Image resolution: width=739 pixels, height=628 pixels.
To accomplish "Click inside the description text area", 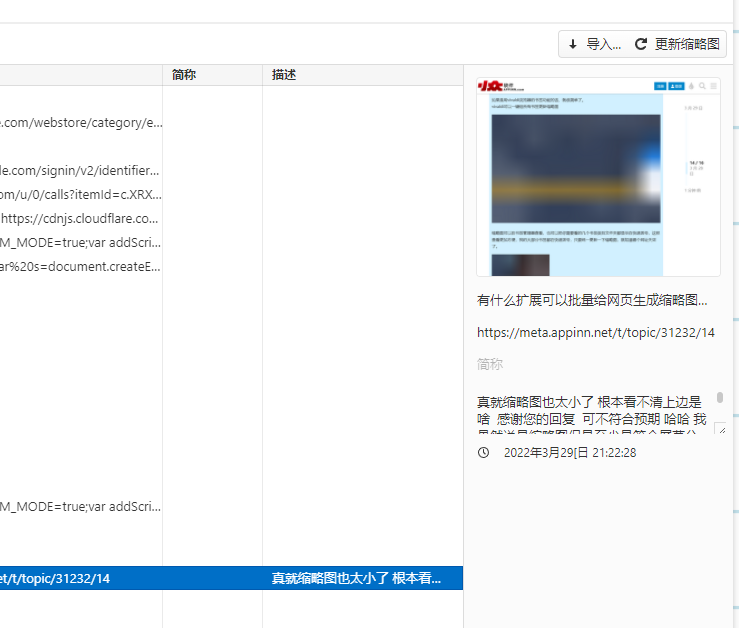I will 590,412.
